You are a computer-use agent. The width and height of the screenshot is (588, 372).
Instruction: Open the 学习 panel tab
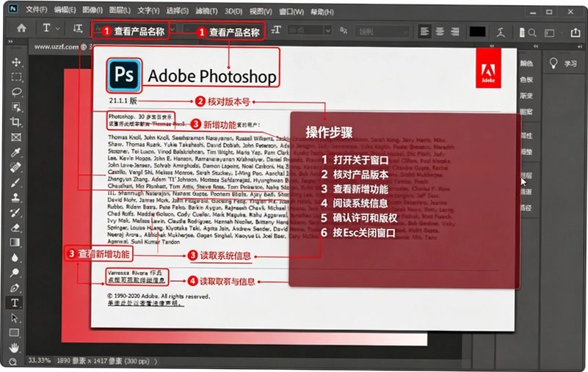click(x=570, y=64)
